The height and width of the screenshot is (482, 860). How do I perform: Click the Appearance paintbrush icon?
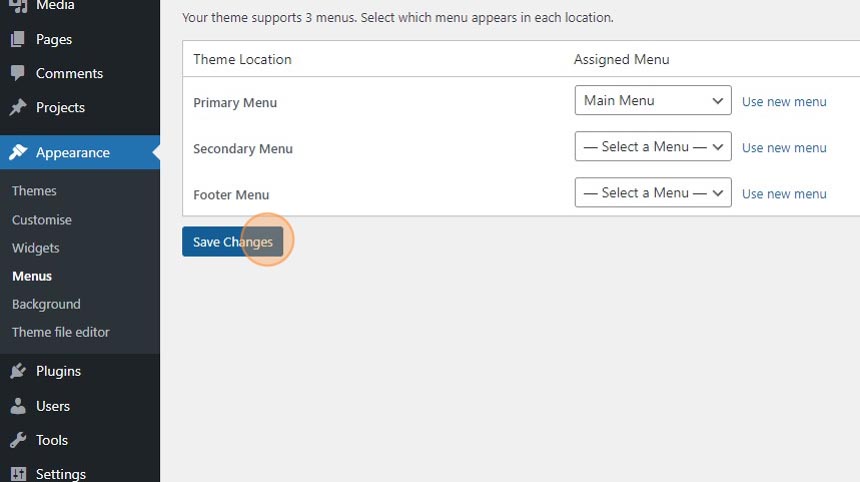[x=18, y=153]
